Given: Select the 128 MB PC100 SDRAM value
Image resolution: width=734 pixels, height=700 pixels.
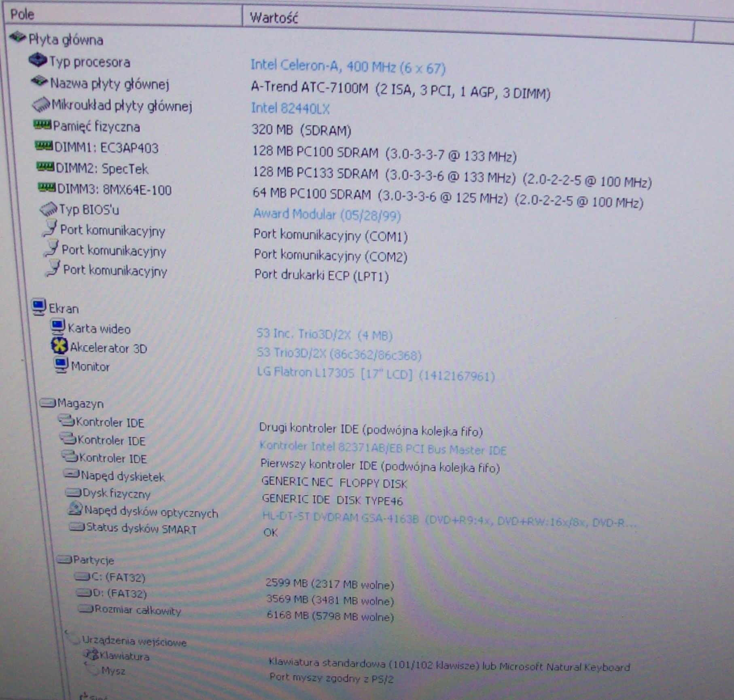Looking at the screenshot, I should (x=385, y=154).
